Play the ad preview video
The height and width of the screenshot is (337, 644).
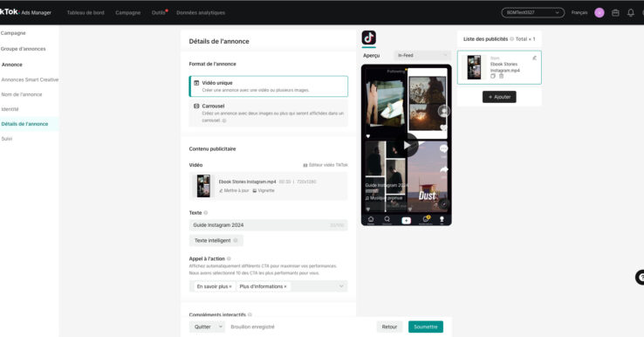pyautogui.click(x=407, y=145)
